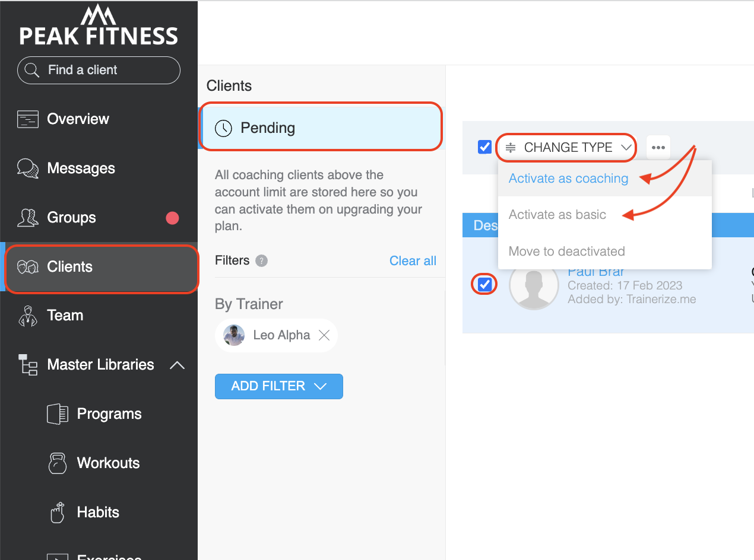Open the three-dots more actions button

pyautogui.click(x=658, y=148)
